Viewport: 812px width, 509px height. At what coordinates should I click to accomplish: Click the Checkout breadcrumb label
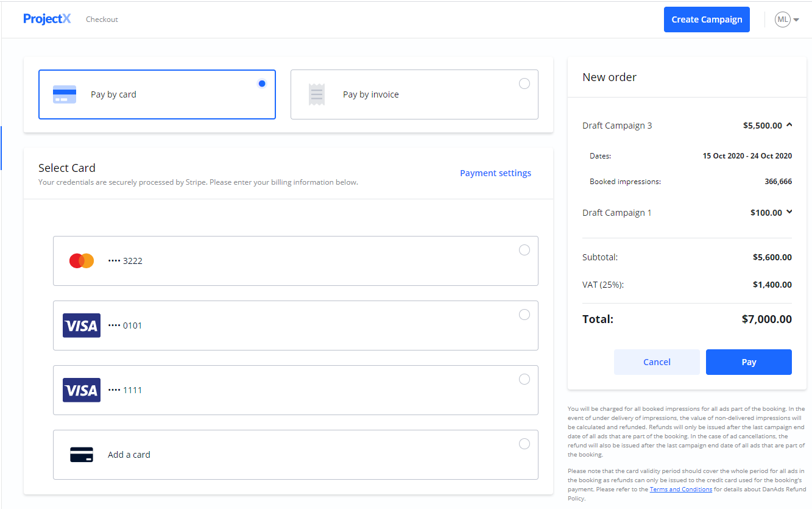(x=102, y=20)
